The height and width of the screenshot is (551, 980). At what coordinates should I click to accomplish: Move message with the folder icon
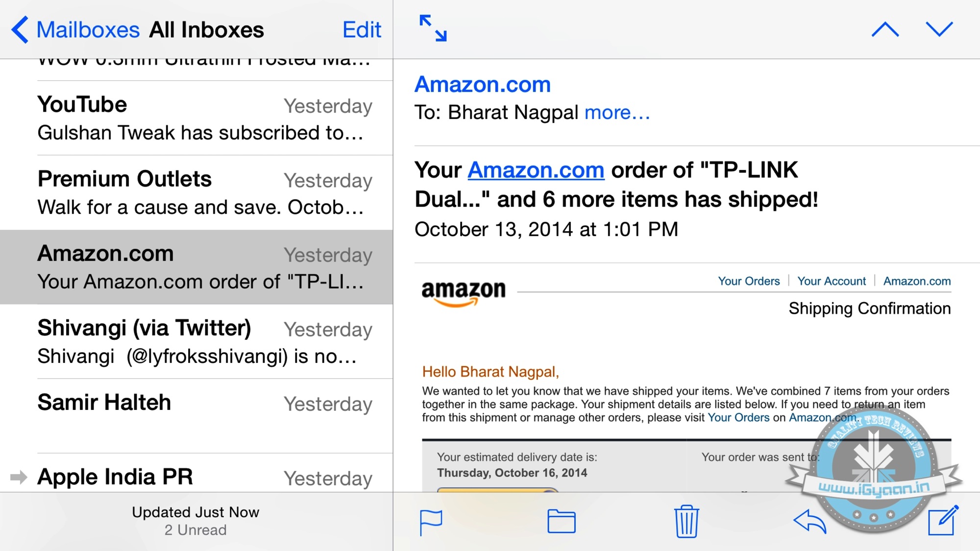coord(561,521)
